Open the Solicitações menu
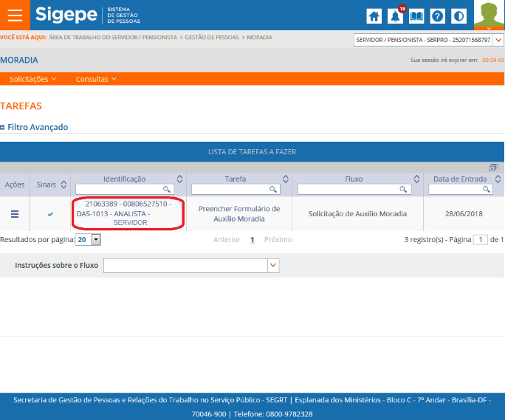505x420 pixels. [x=32, y=79]
